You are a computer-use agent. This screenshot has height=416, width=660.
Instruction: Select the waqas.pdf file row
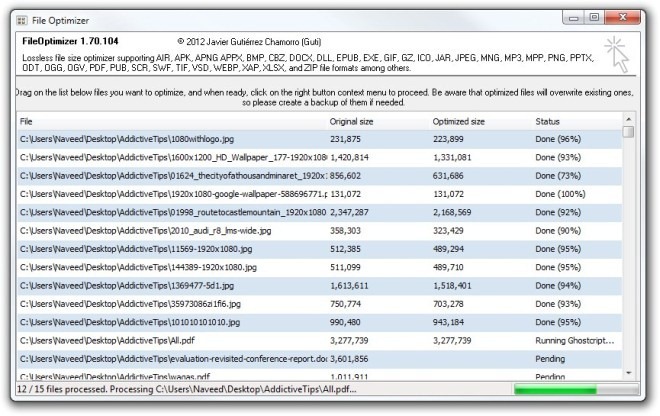click(319, 375)
